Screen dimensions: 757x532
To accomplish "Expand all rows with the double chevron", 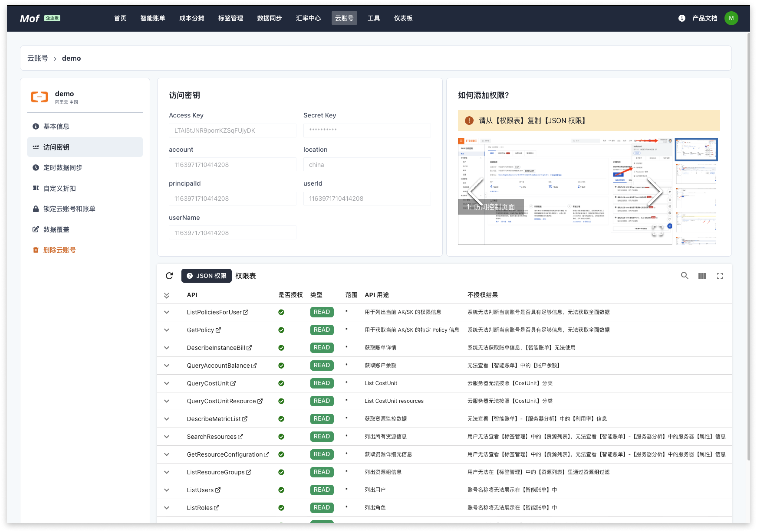I will (x=167, y=295).
